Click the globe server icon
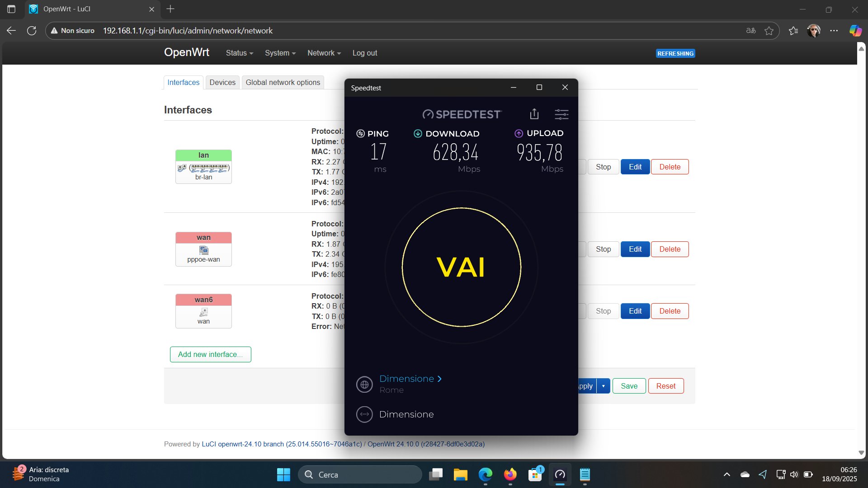Screen dimensions: 868x488 [x=364, y=385]
